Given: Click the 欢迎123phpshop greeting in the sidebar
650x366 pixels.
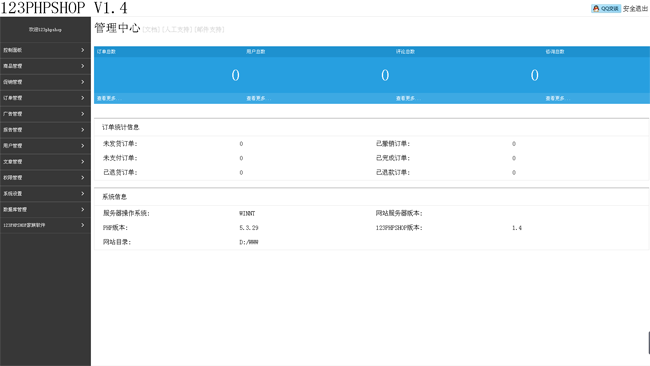Looking at the screenshot, I should pos(45,30).
